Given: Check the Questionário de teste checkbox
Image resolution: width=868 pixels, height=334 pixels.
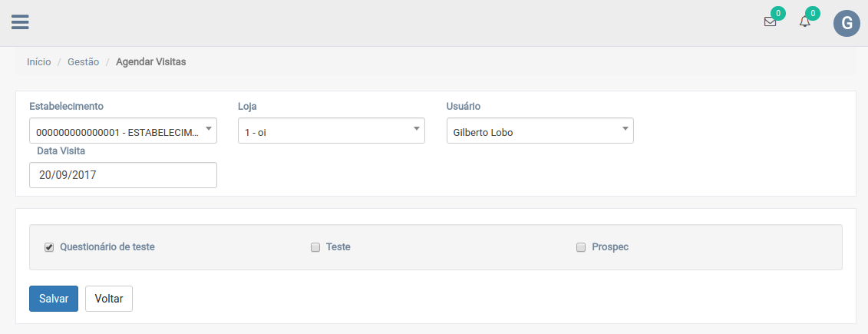Looking at the screenshot, I should [x=49, y=247].
